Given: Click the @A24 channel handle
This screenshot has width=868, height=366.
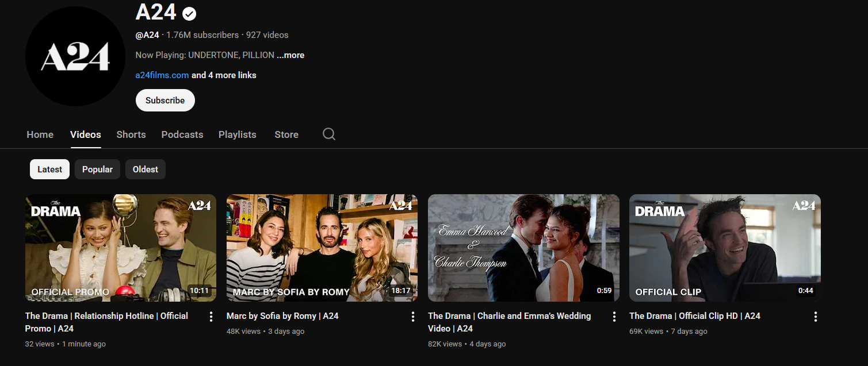Looking at the screenshot, I should click(x=147, y=35).
